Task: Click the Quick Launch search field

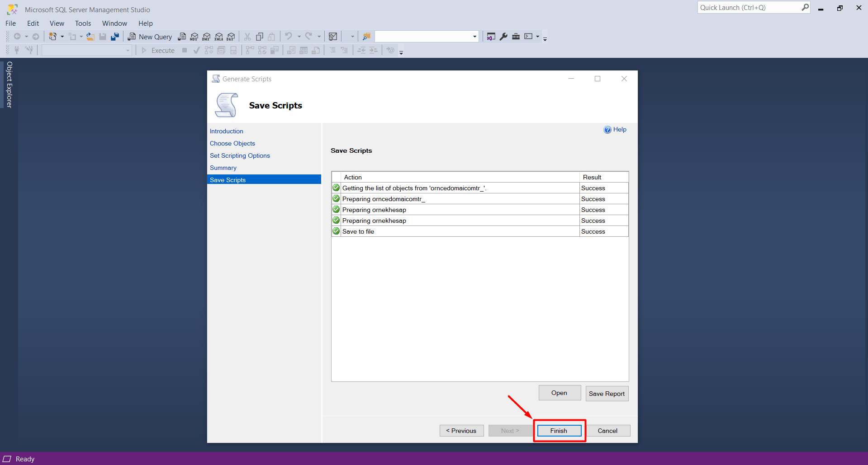Action: (x=749, y=8)
